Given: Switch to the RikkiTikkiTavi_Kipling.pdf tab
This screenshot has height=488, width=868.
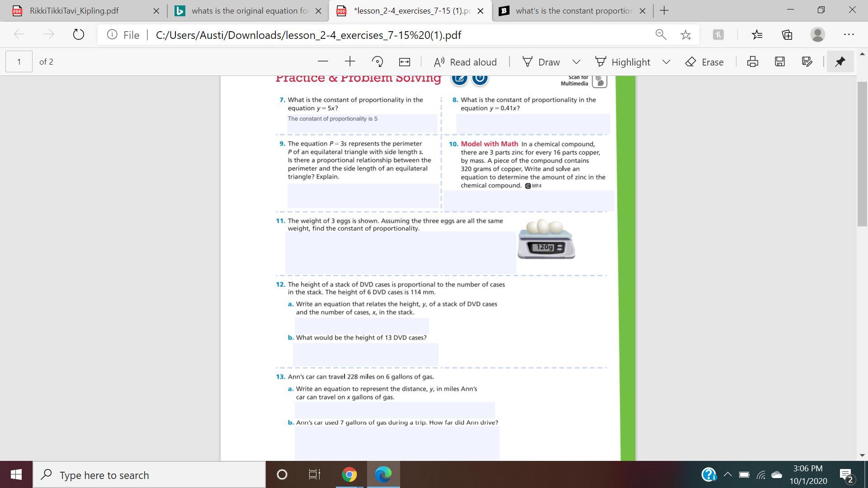Looking at the screenshot, I should coord(75,11).
